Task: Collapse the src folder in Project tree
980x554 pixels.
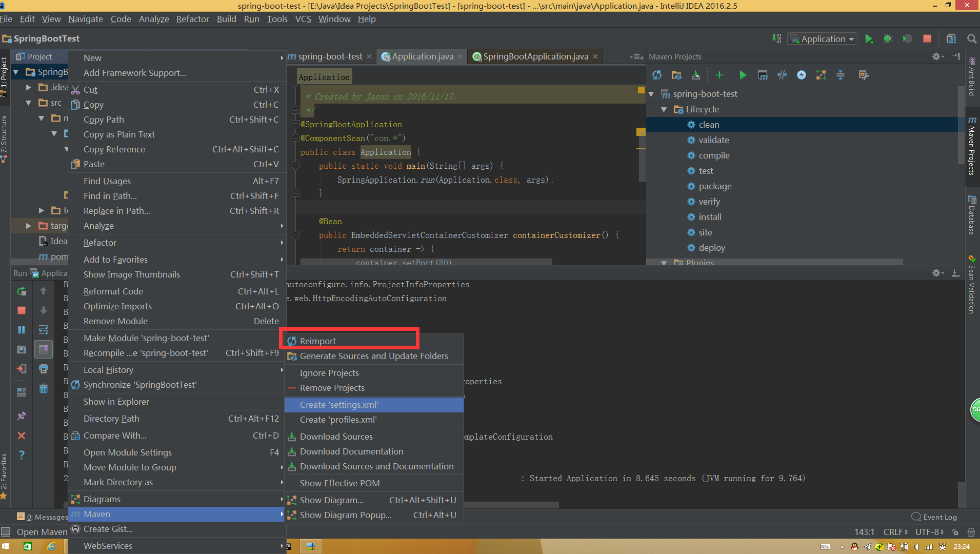Action: coord(29,103)
